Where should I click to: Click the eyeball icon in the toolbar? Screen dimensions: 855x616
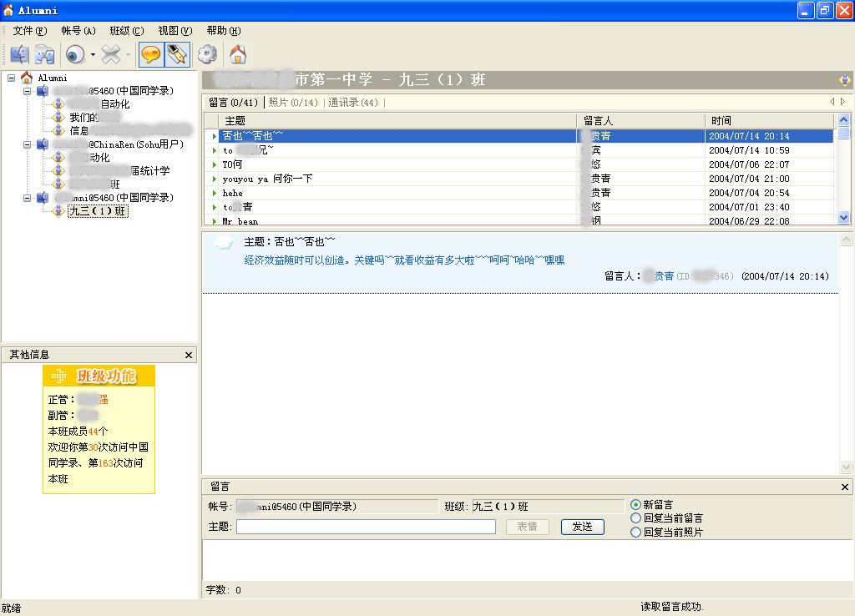point(75,54)
